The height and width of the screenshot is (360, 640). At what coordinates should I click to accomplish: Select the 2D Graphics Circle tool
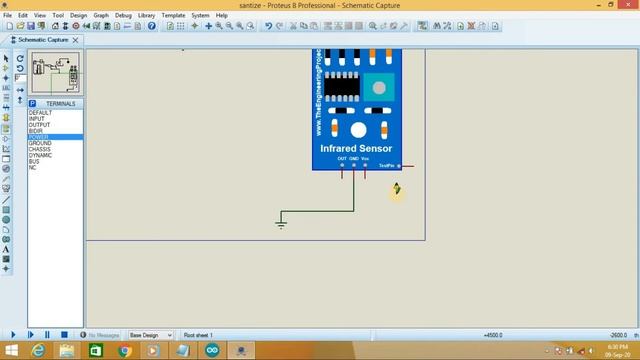tap(6, 220)
